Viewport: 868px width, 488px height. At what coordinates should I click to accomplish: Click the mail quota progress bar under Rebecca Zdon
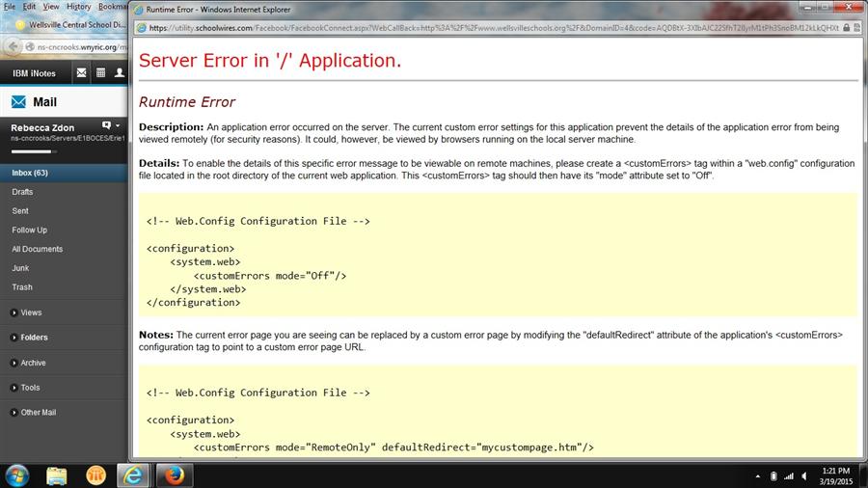coord(34,151)
